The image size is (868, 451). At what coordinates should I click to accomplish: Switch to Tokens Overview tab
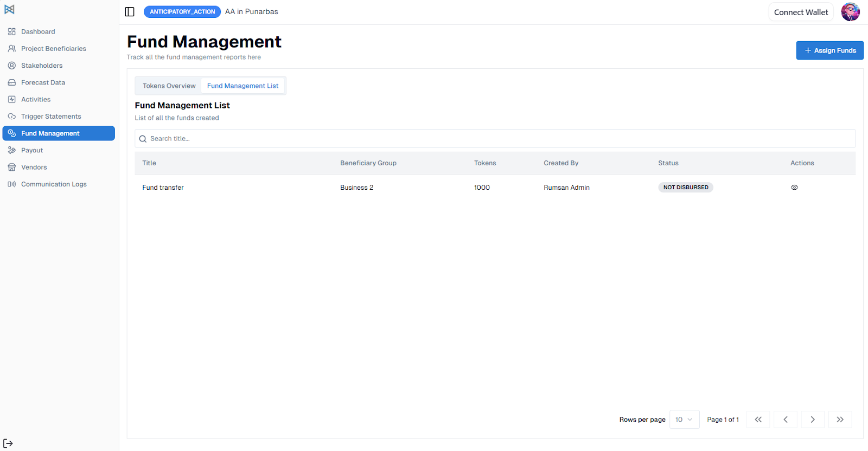[169, 86]
